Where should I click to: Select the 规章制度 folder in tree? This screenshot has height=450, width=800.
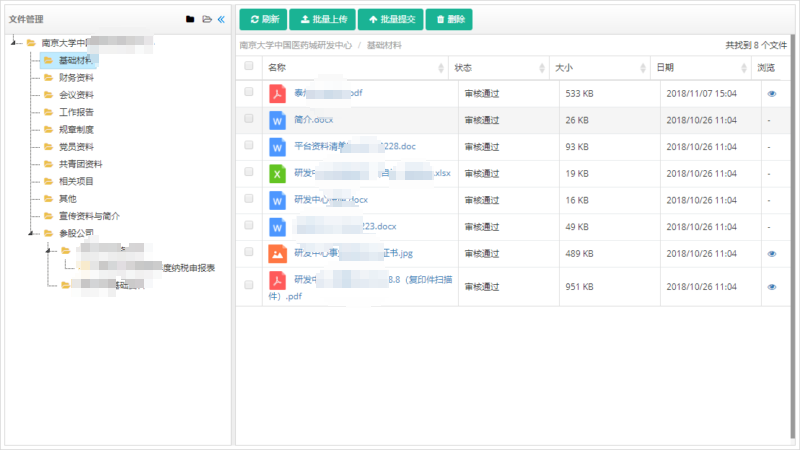(x=75, y=129)
